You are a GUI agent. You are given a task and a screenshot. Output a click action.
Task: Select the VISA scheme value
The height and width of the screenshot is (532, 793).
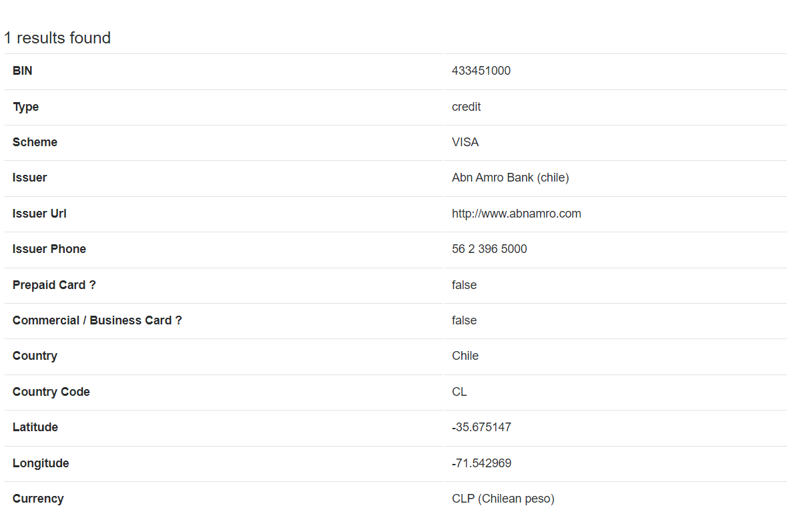click(465, 142)
